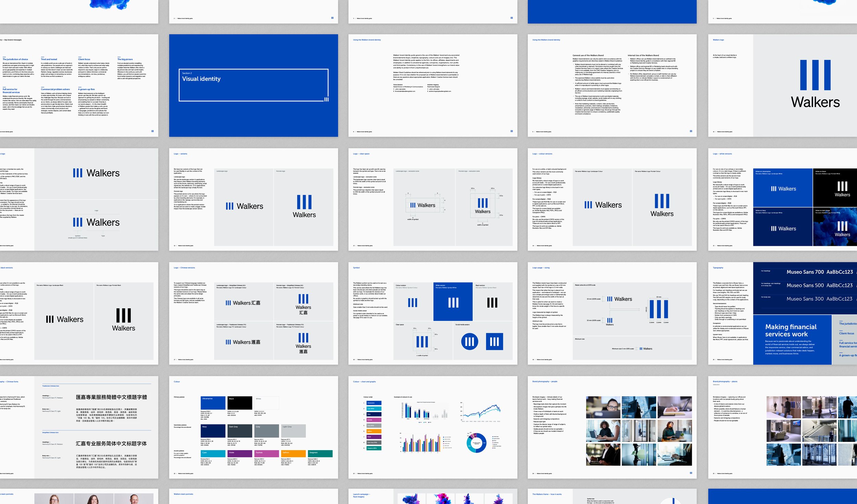Image resolution: width=857 pixels, height=504 pixels.
Task: Click the 'Logo usage – sizing' page title
Action: point(541,268)
